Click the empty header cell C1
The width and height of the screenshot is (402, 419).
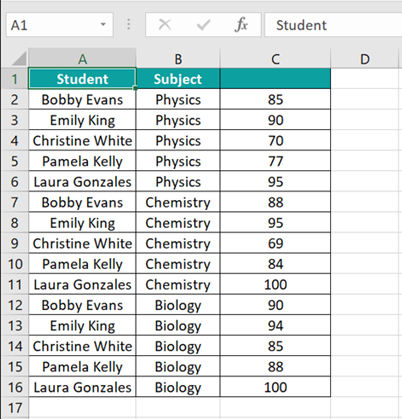tap(275, 79)
